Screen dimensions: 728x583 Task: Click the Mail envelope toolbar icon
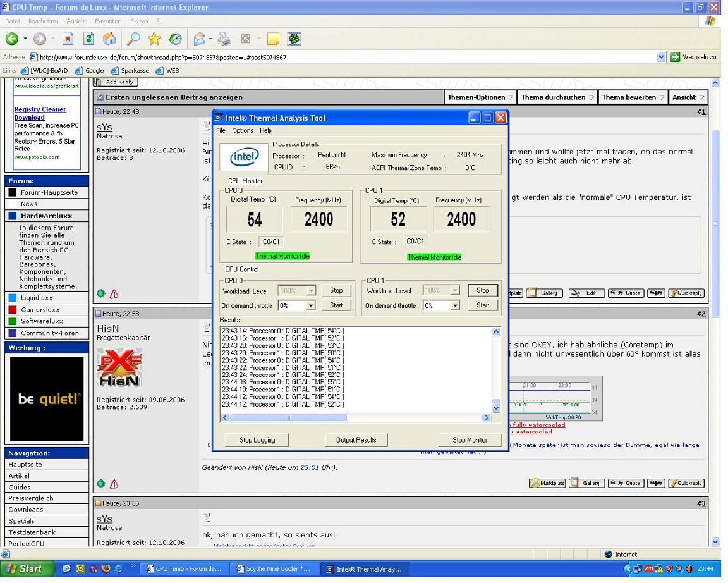200,39
